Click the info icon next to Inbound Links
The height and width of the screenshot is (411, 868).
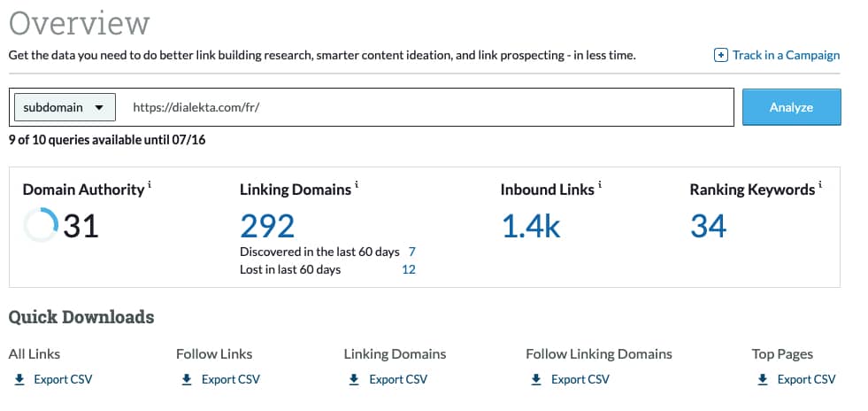pyautogui.click(x=600, y=184)
